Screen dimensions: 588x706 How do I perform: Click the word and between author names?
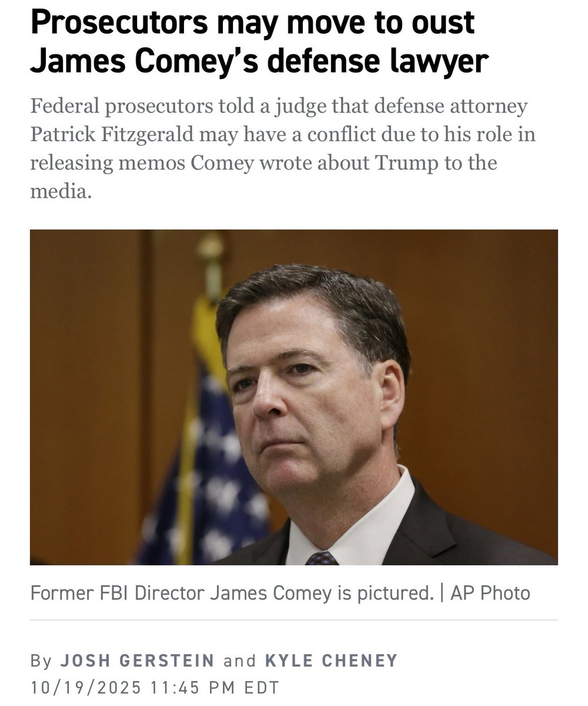pyautogui.click(x=240, y=661)
